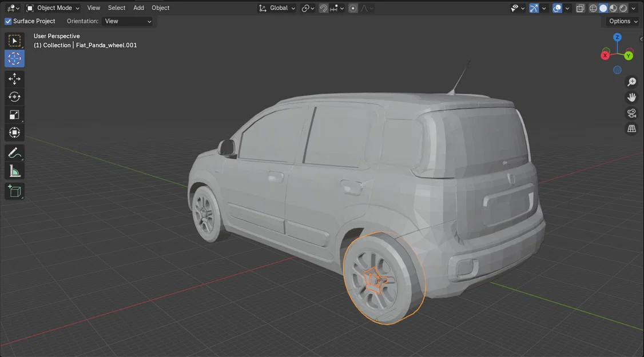644x357 pixels.
Task: Select the Measure tool
Action: [14, 170]
